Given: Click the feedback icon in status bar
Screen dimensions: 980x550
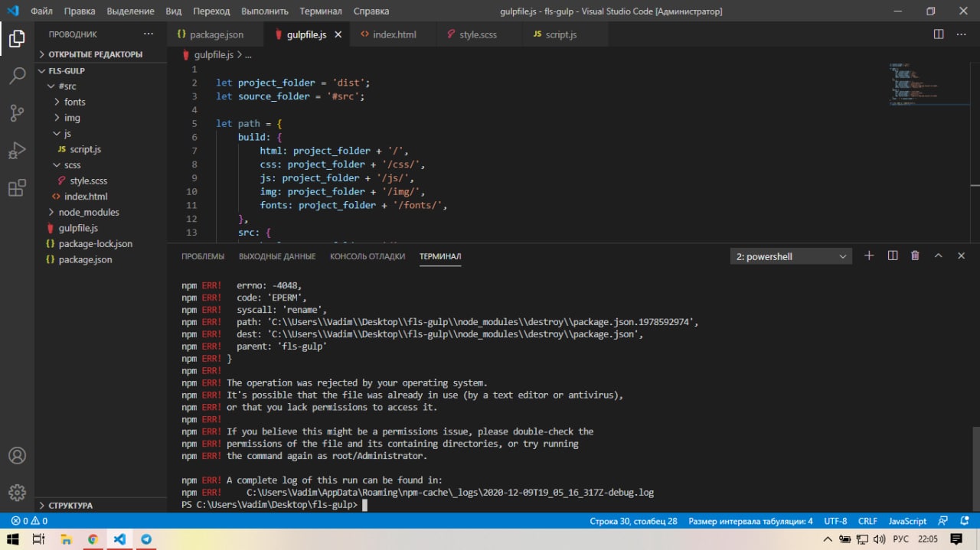Looking at the screenshot, I should (x=943, y=521).
